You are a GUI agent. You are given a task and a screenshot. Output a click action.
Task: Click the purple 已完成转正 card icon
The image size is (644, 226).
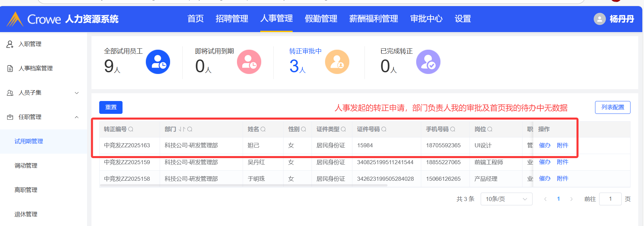point(428,62)
